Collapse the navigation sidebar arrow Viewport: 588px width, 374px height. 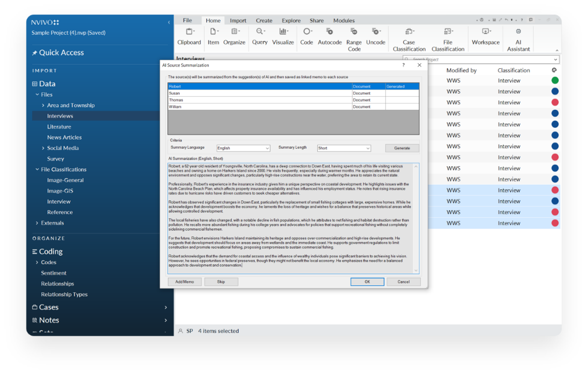tap(169, 22)
